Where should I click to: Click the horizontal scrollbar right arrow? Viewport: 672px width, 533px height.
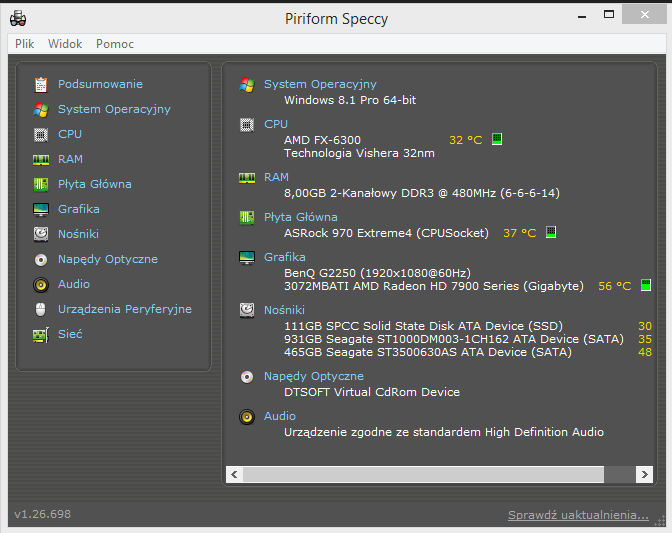(x=645, y=474)
